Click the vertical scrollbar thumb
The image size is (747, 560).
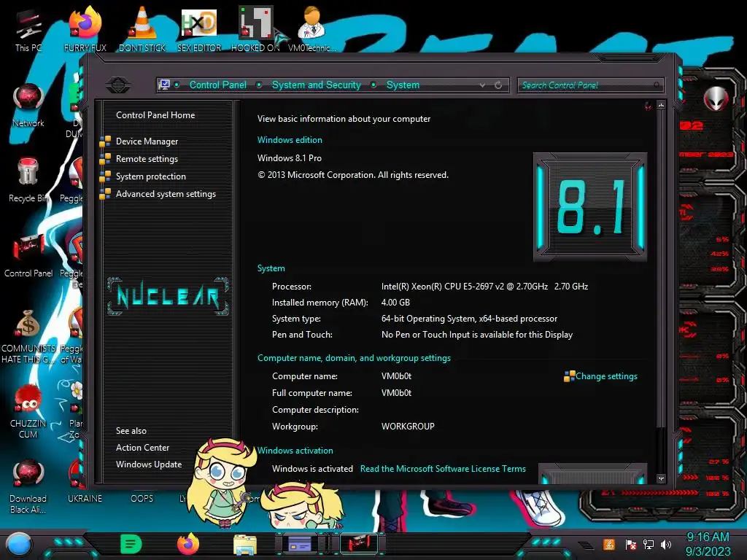pyautogui.click(x=661, y=269)
